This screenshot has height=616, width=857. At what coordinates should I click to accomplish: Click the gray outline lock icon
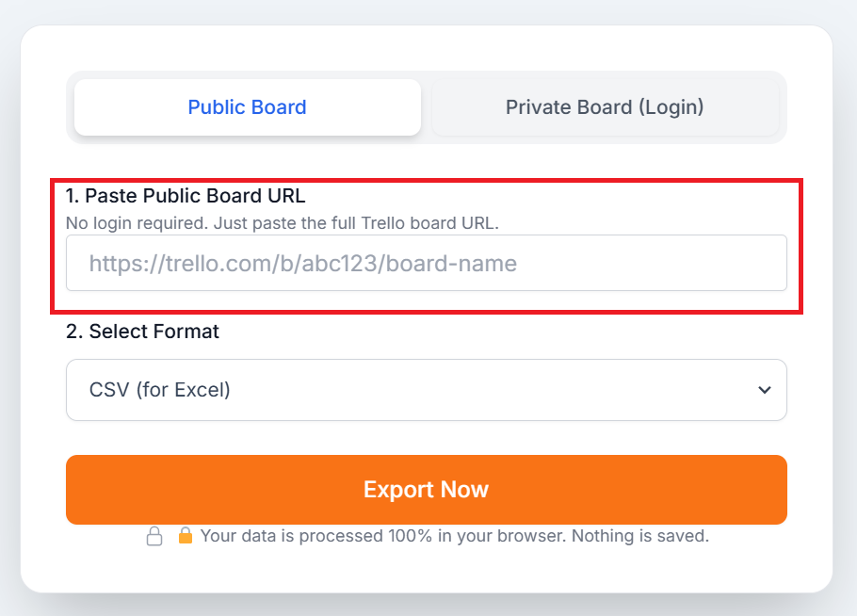pos(154,535)
